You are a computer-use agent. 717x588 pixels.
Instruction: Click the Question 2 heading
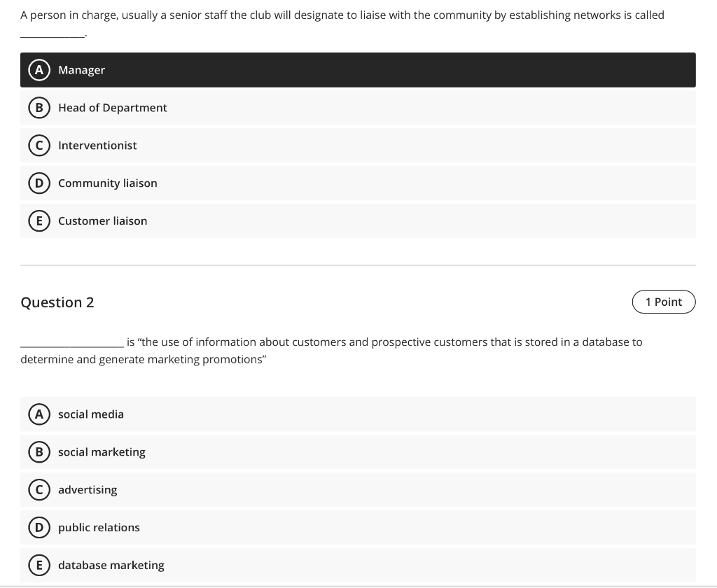click(57, 302)
